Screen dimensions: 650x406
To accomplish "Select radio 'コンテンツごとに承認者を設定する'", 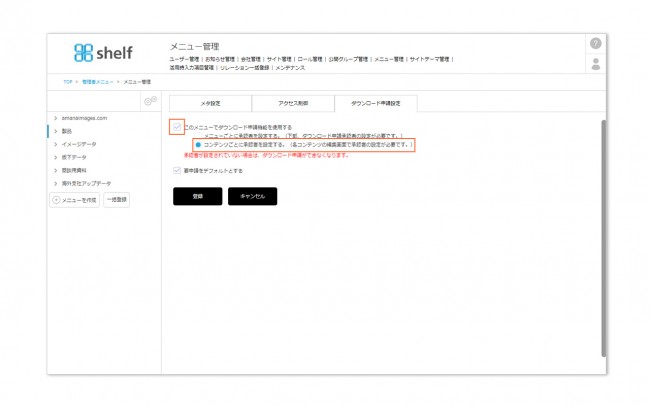I will pyautogui.click(x=198, y=145).
